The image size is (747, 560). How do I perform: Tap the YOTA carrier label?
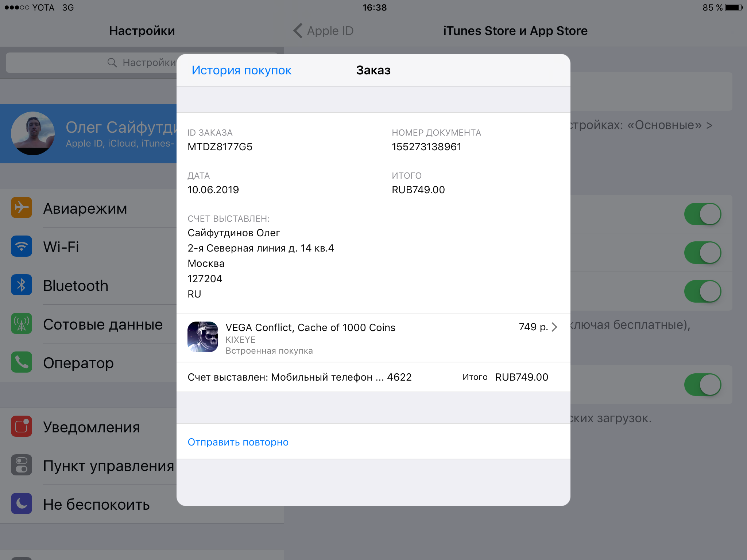click(43, 8)
